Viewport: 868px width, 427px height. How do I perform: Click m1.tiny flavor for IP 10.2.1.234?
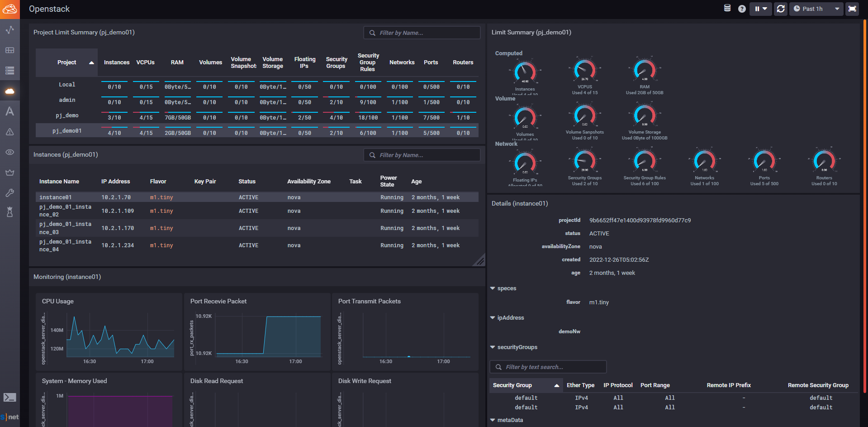[161, 245]
